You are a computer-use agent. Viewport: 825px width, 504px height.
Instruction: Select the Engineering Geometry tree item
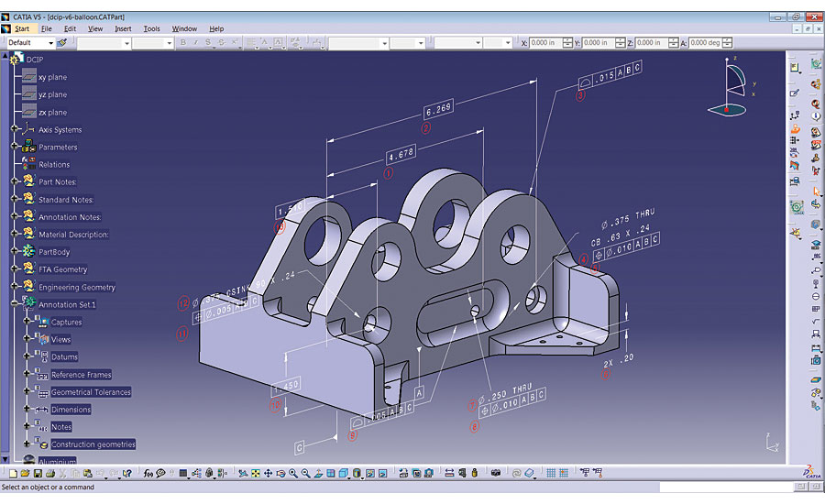77,287
